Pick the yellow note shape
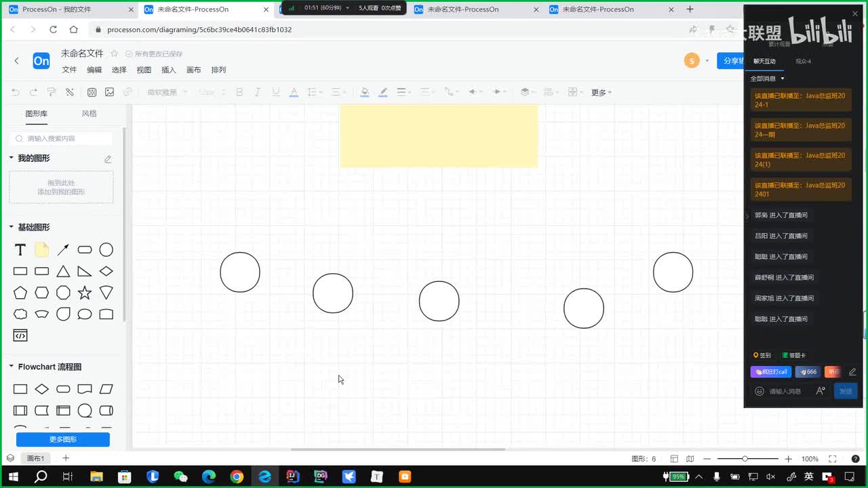Viewport: 868px width, 488px height. (x=41, y=250)
